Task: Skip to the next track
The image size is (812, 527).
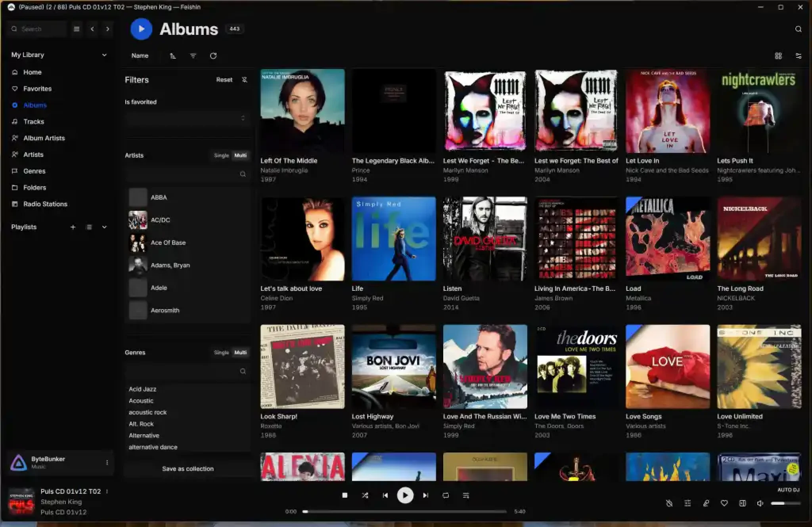Action: [425, 495]
